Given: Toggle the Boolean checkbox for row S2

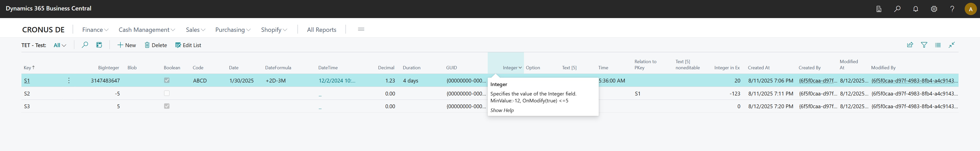Looking at the screenshot, I should click(x=167, y=93).
